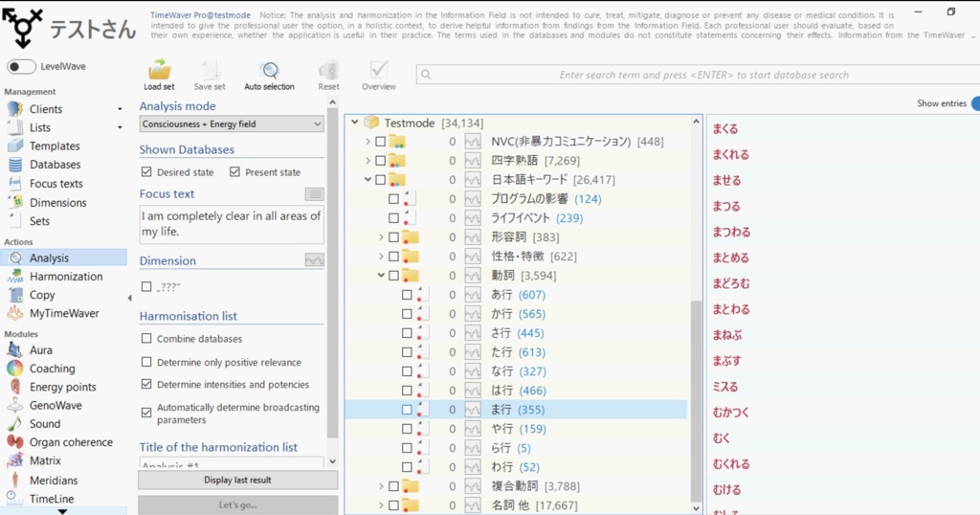Click the Copy action icon
This screenshot has width=980, height=515.
click(x=15, y=295)
